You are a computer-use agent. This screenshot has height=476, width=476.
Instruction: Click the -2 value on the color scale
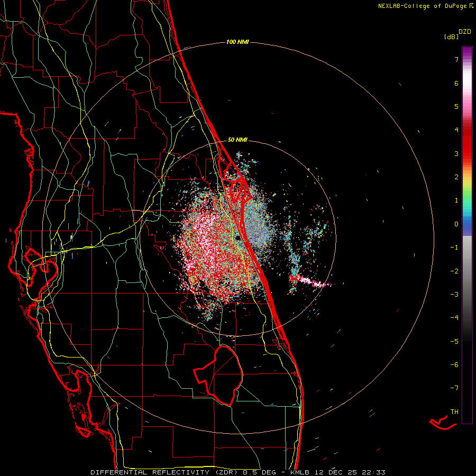click(x=454, y=271)
